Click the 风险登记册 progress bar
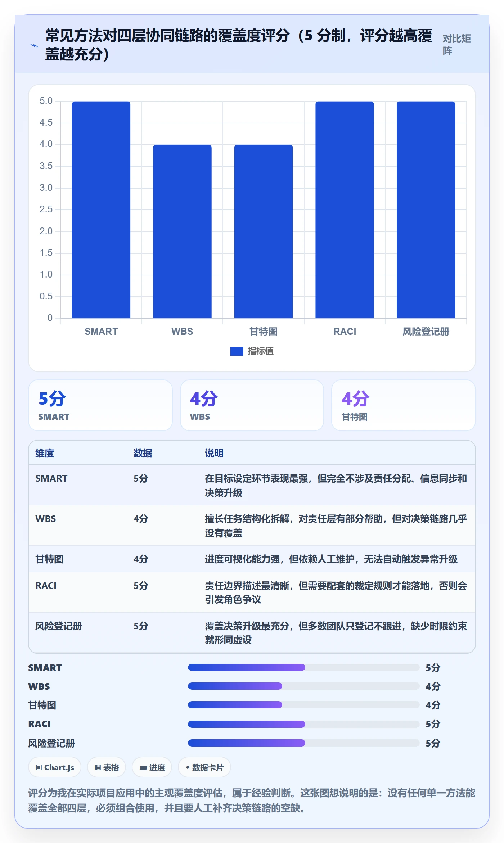 coord(303,743)
